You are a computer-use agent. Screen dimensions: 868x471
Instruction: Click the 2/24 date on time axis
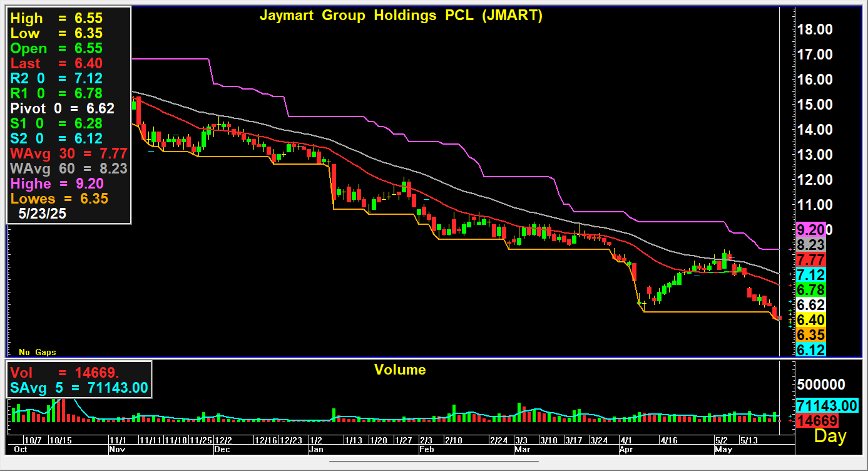[499, 440]
